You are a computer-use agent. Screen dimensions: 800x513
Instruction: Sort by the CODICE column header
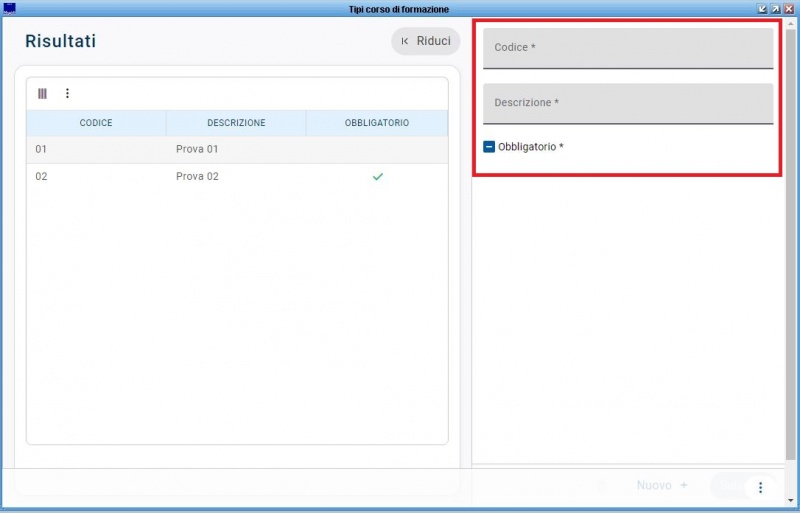(x=96, y=123)
